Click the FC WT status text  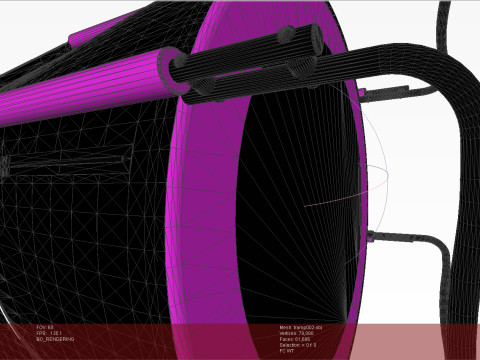[x=287, y=351]
